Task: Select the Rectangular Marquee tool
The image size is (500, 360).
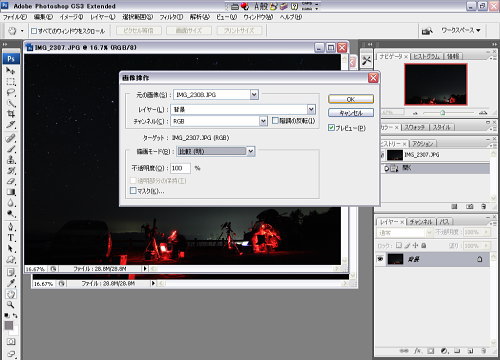Action: pos(11,82)
